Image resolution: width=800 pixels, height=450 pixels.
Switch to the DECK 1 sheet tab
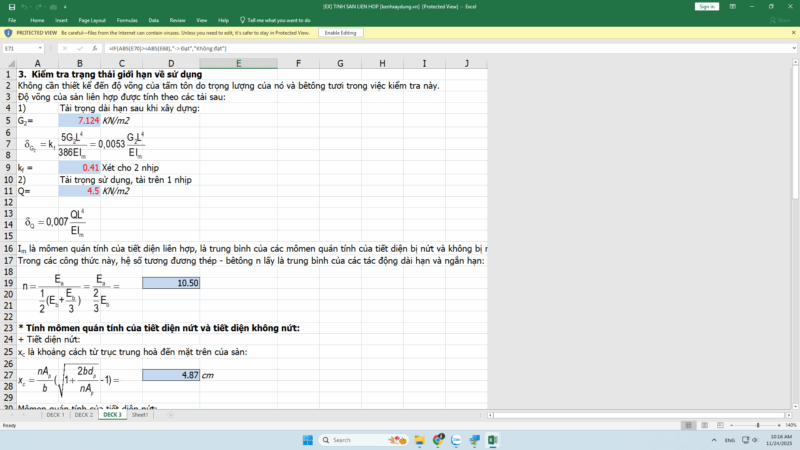click(x=55, y=415)
